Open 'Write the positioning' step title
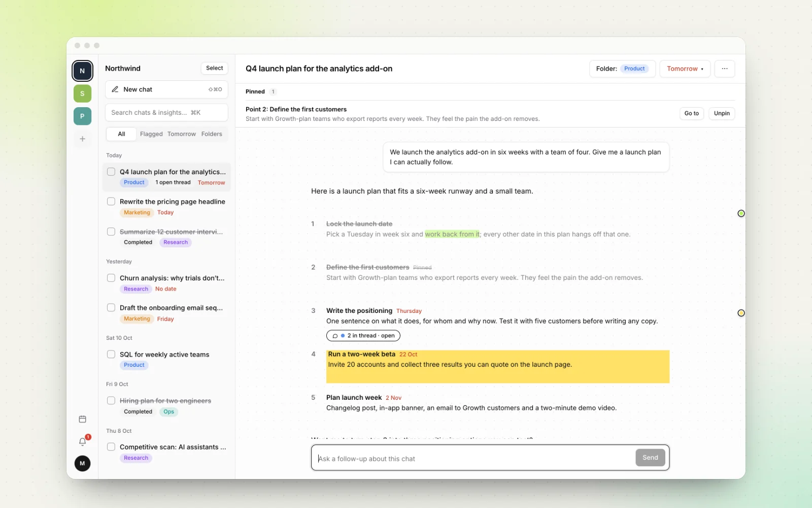Image resolution: width=812 pixels, height=508 pixels. pyautogui.click(x=359, y=310)
